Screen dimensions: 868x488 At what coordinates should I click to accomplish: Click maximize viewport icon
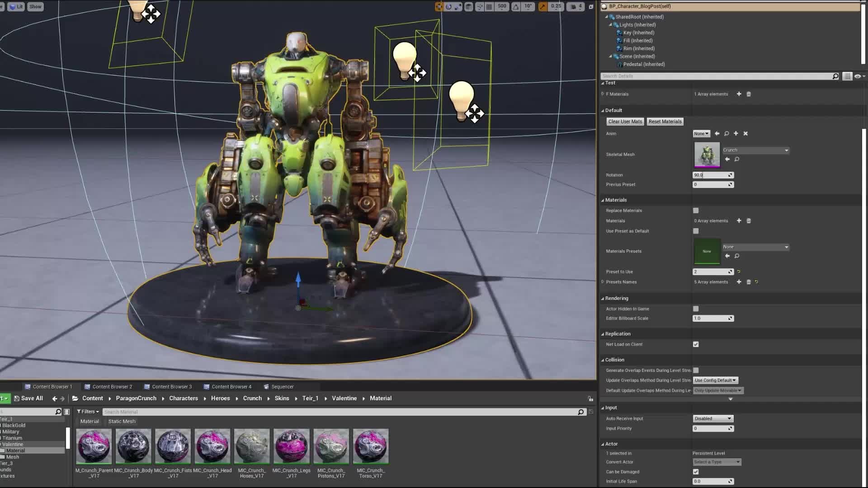[x=591, y=7]
